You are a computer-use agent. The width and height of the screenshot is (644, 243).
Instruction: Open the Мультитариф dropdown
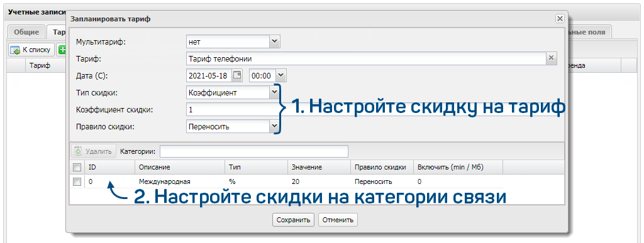coord(274,41)
